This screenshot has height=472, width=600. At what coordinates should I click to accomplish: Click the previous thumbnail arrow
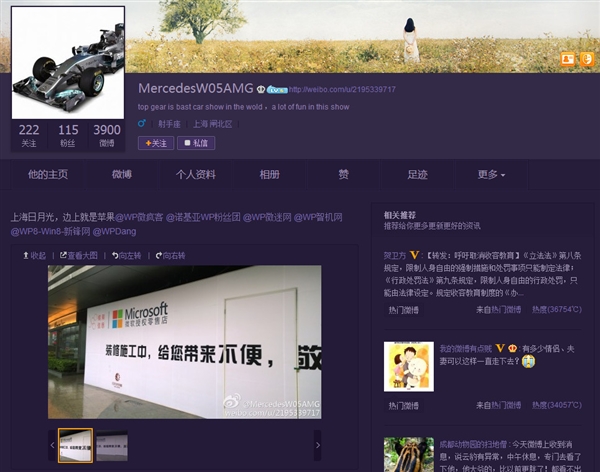52,445
